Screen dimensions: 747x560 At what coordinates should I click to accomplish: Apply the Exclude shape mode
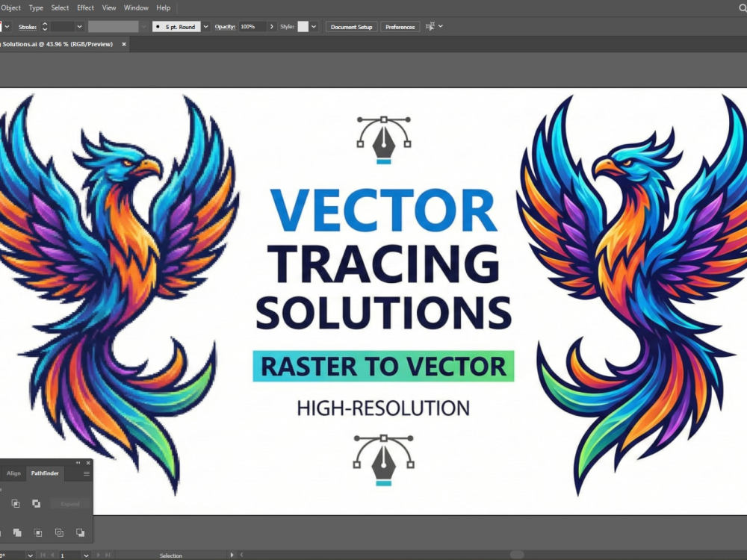(x=36, y=503)
